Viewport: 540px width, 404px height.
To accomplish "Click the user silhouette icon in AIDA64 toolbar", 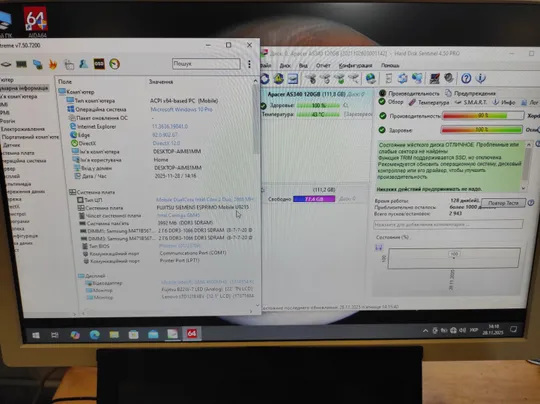I will tap(84, 64).
